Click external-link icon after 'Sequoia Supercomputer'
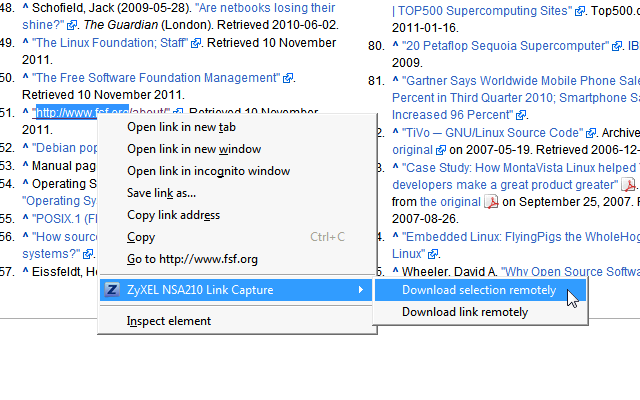 (617, 47)
